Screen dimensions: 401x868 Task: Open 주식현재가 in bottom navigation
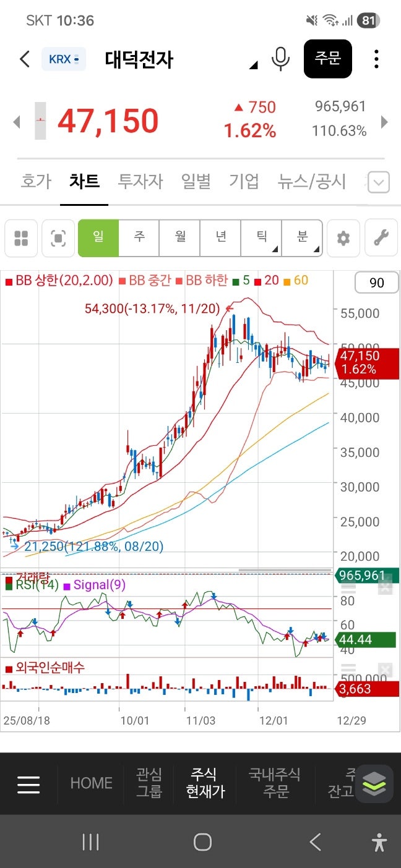point(205,783)
